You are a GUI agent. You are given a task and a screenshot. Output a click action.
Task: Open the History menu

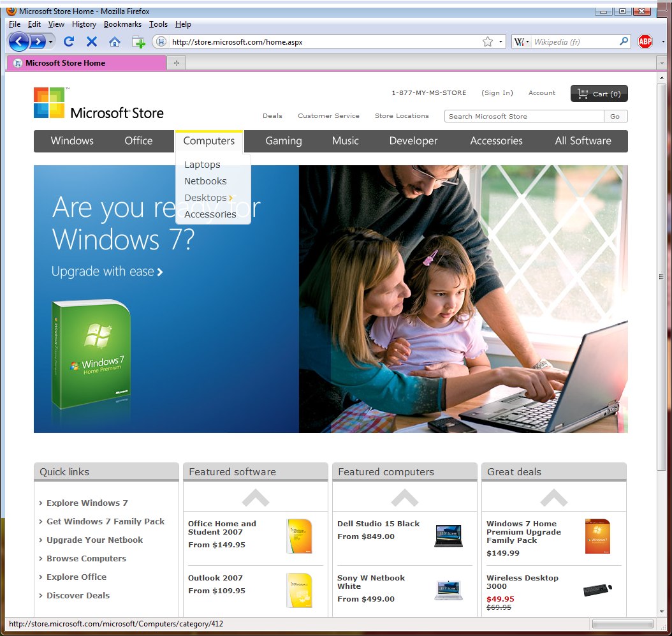tap(84, 24)
